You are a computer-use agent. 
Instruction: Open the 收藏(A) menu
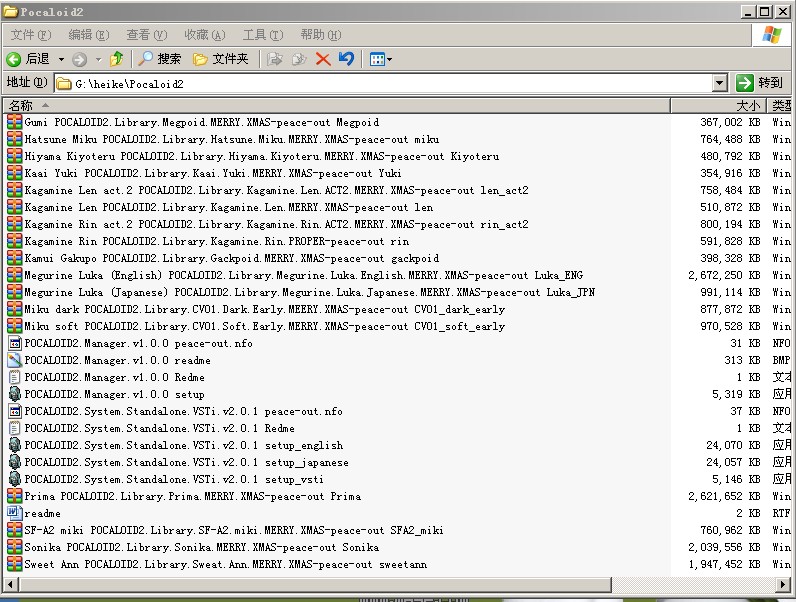click(205, 35)
